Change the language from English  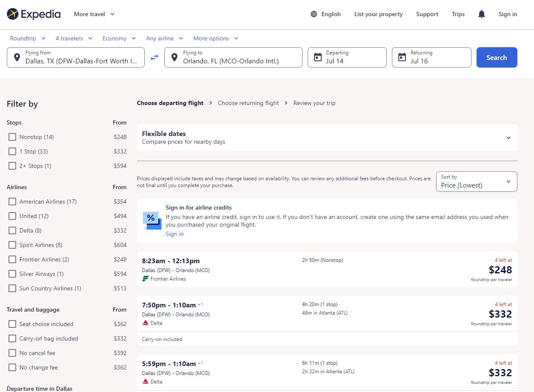click(x=326, y=14)
